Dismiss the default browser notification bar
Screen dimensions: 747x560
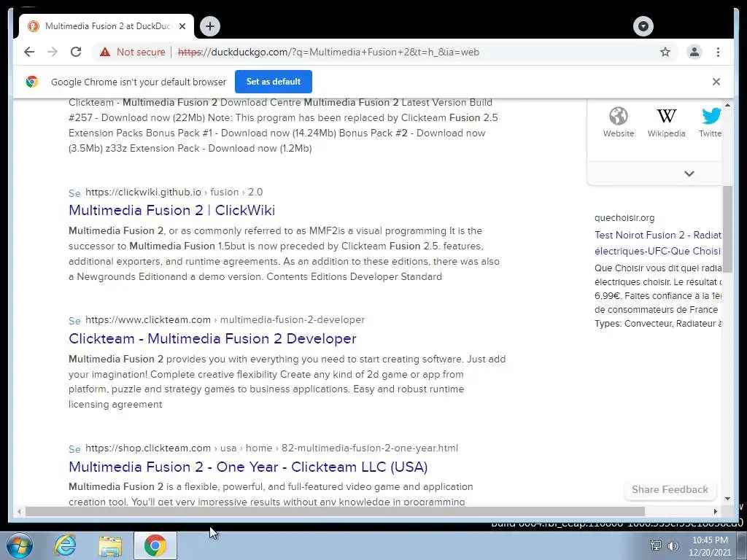click(716, 82)
